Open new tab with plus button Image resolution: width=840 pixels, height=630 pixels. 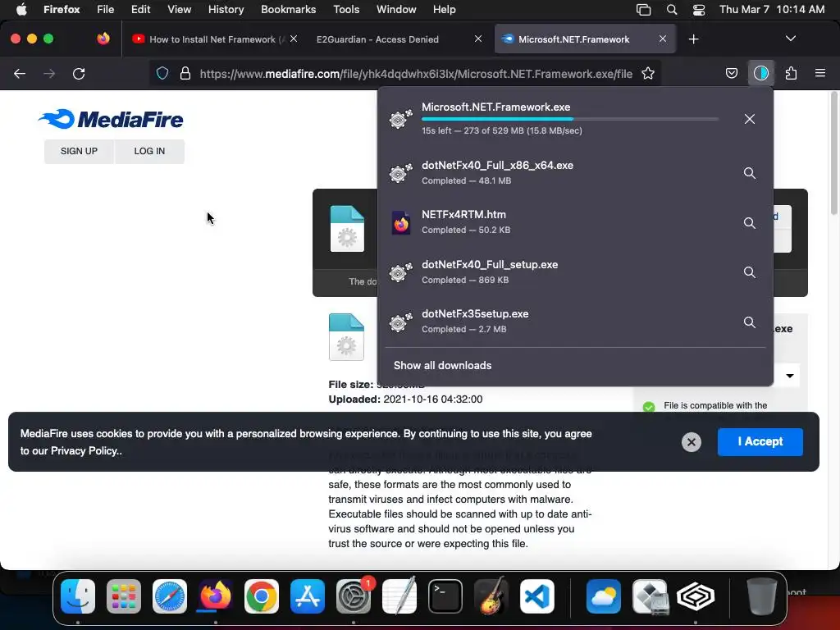(x=693, y=39)
